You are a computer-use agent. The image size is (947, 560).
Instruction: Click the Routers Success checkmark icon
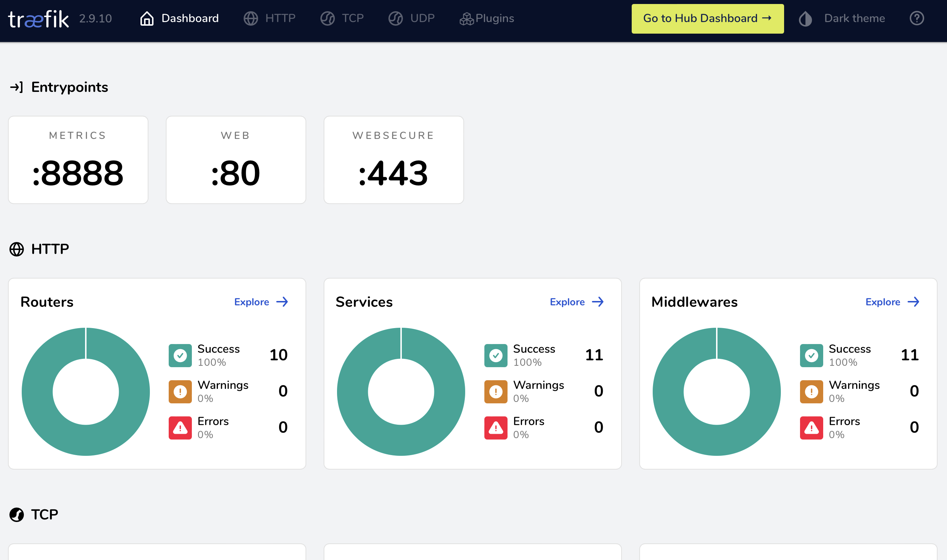[180, 355]
